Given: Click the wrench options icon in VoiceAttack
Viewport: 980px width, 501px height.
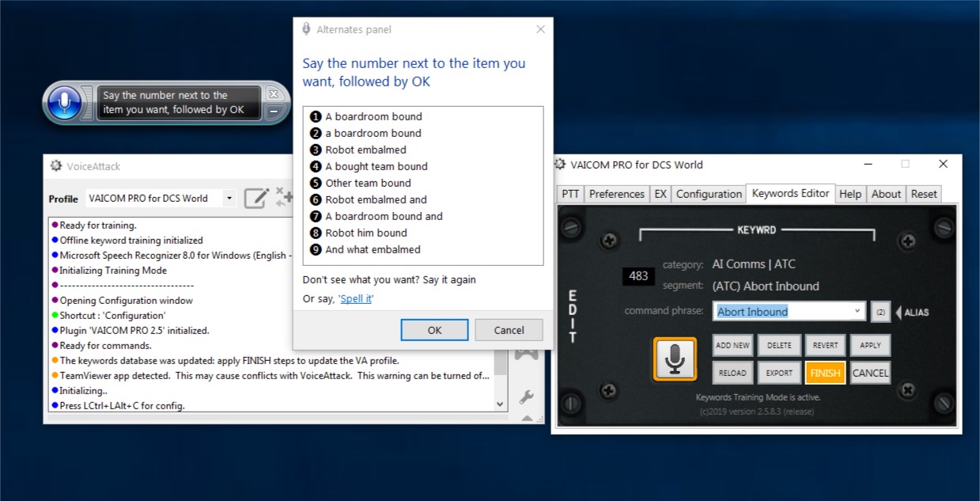Looking at the screenshot, I should pos(525,397).
